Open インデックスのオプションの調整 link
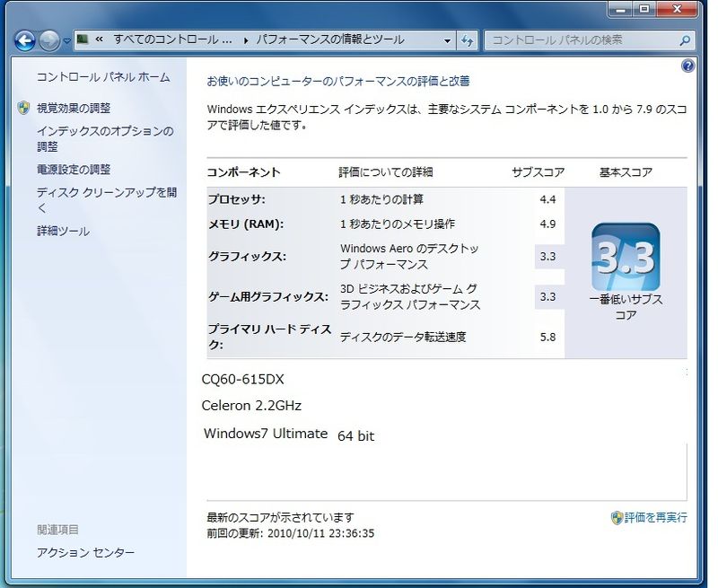718x588 pixels. click(105, 139)
